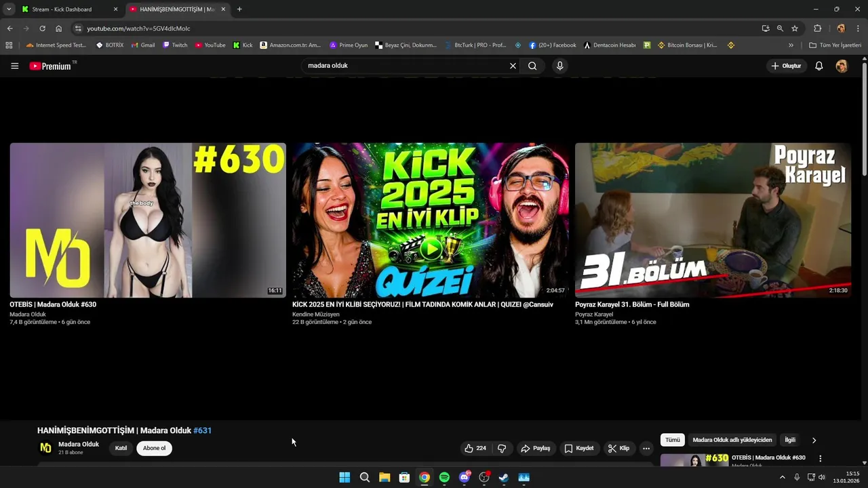Open the Madara Olduk channel avatar
This screenshot has width=868, height=488.
coord(45,448)
